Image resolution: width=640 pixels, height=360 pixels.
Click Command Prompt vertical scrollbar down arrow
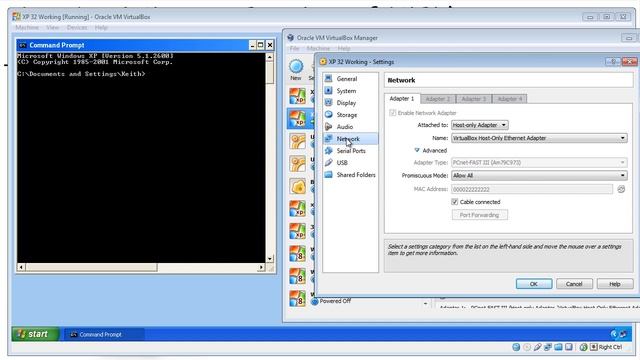pyautogui.click(x=269, y=258)
